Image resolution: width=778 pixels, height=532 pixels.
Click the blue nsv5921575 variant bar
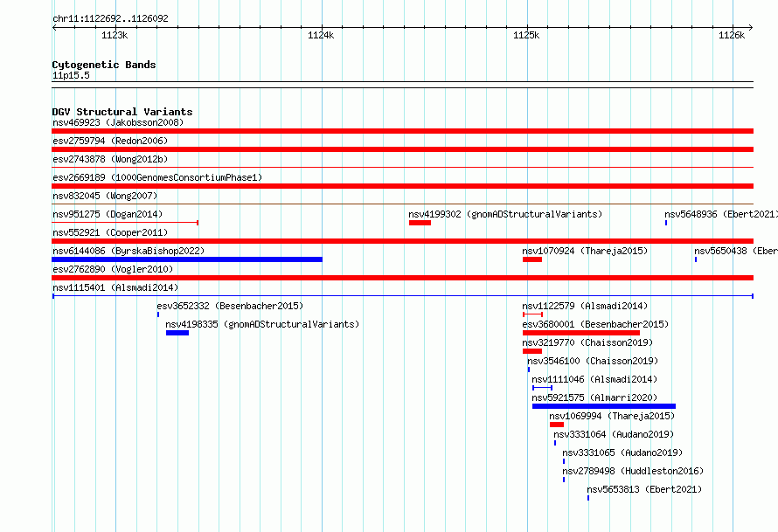click(604, 406)
